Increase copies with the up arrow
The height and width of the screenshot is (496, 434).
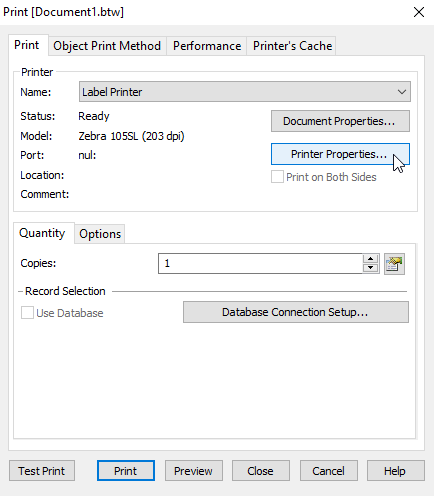click(x=370, y=259)
